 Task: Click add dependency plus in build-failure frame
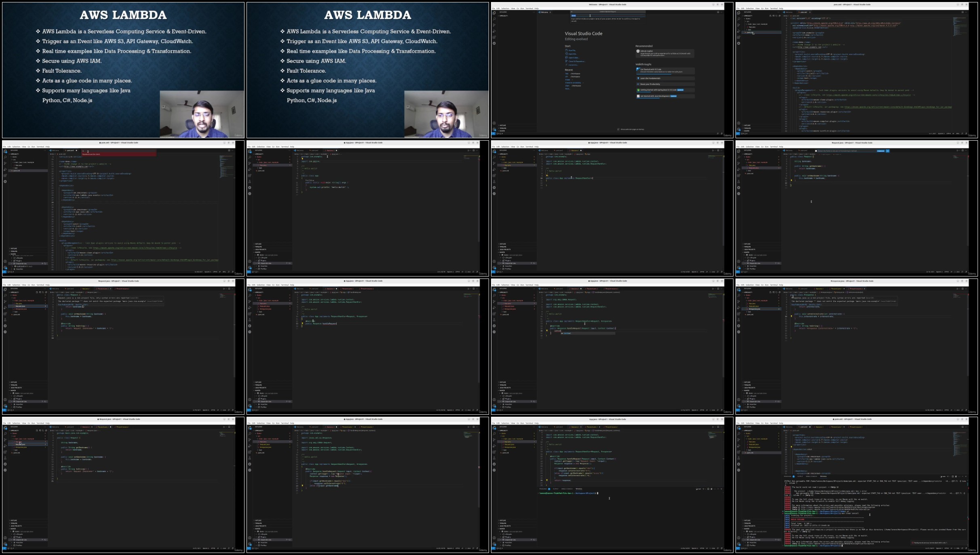(x=776, y=540)
